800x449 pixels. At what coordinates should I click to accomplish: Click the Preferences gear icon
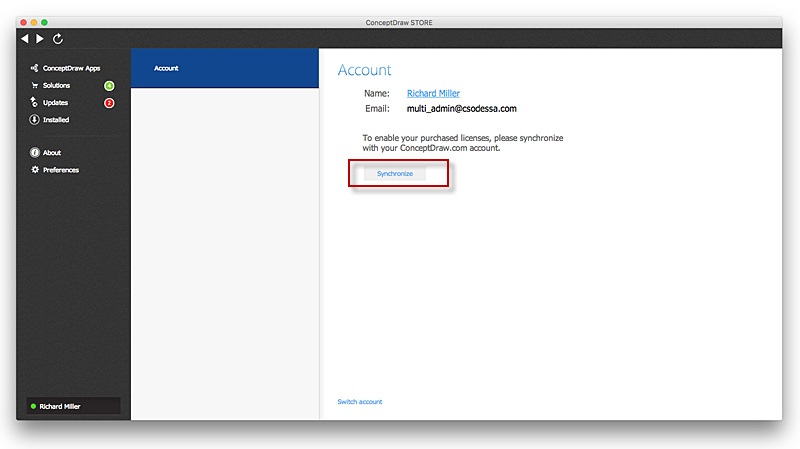click(35, 170)
